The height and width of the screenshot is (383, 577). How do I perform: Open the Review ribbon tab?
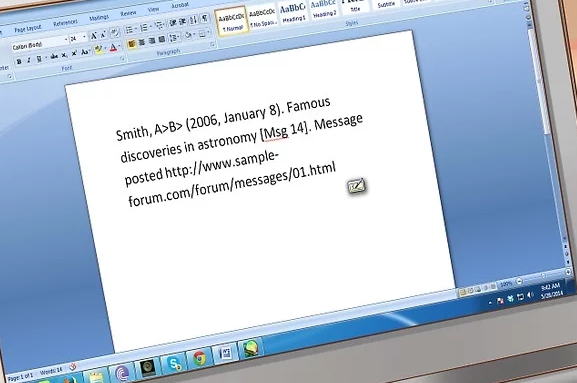point(128,14)
